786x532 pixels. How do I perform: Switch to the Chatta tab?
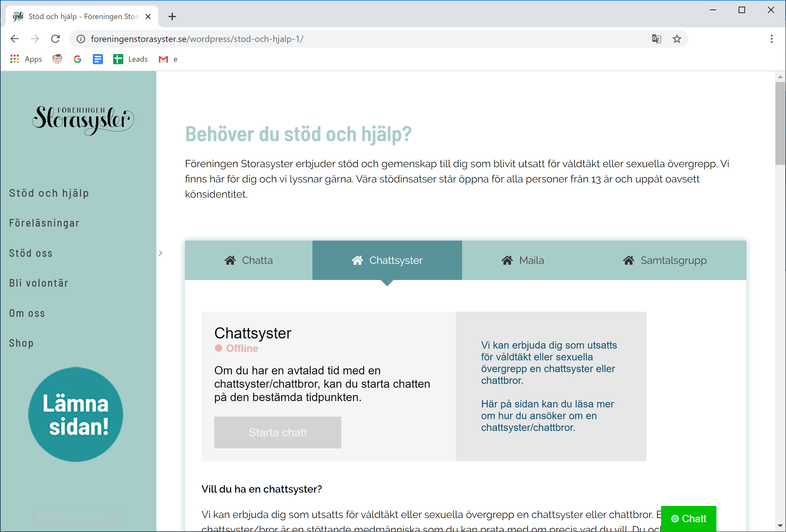pos(249,260)
